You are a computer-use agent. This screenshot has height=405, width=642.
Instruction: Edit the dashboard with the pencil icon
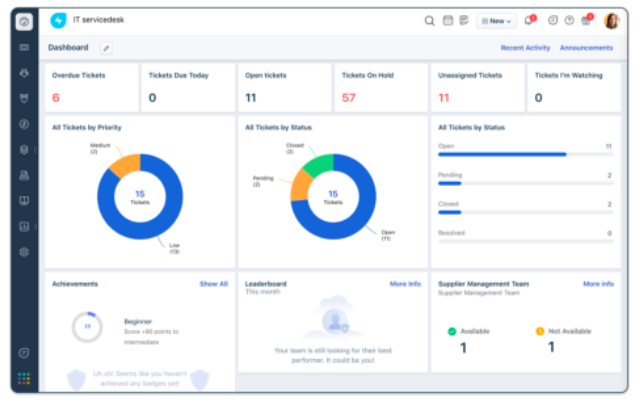(x=106, y=48)
